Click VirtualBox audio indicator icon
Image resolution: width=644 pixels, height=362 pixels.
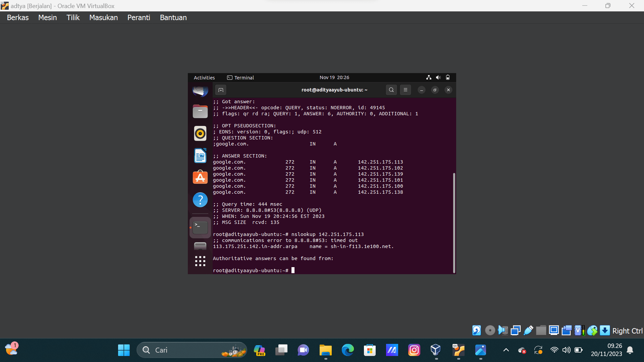coord(503,330)
